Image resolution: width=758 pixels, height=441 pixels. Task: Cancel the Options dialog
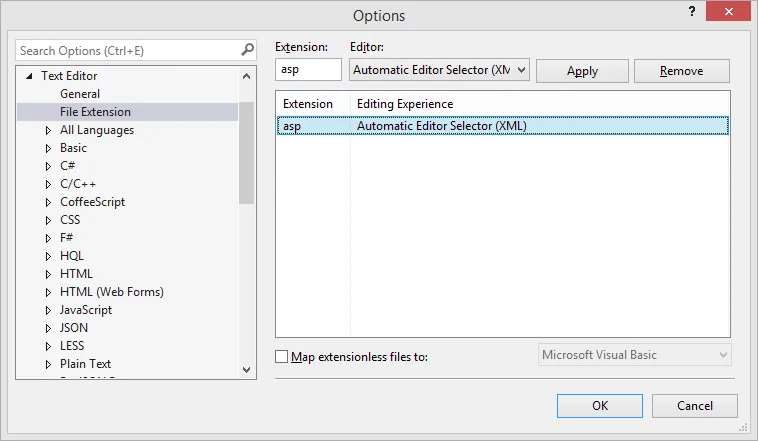(x=694, y=405)
